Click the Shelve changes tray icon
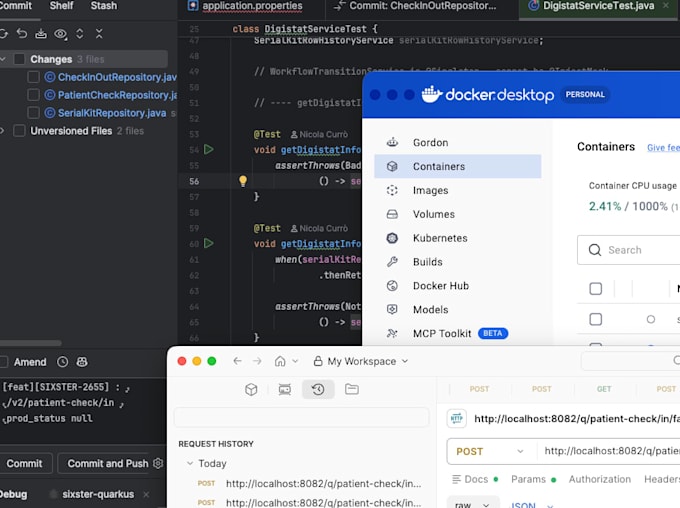Viewport: 680px width, 508px height. click(41, 33)
